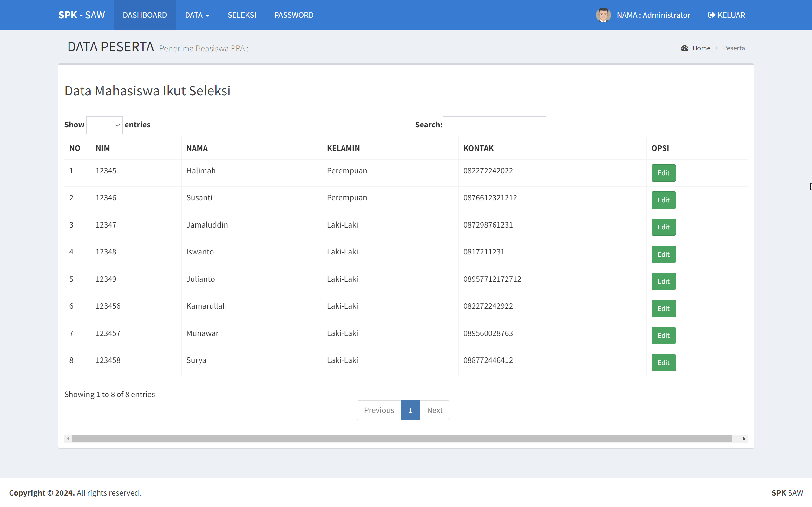
Task: Click the administrator avatar icon
Action: [603, 15]
